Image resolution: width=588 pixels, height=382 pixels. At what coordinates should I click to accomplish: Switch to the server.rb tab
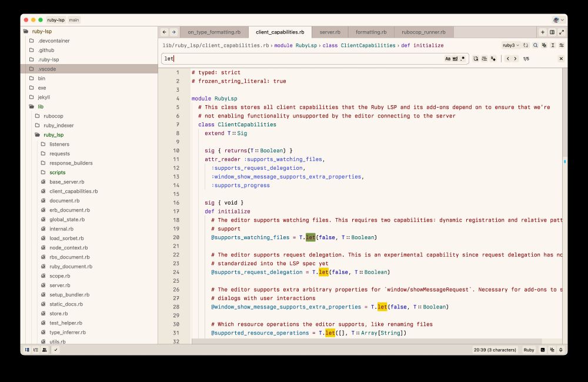click(330, 32)
